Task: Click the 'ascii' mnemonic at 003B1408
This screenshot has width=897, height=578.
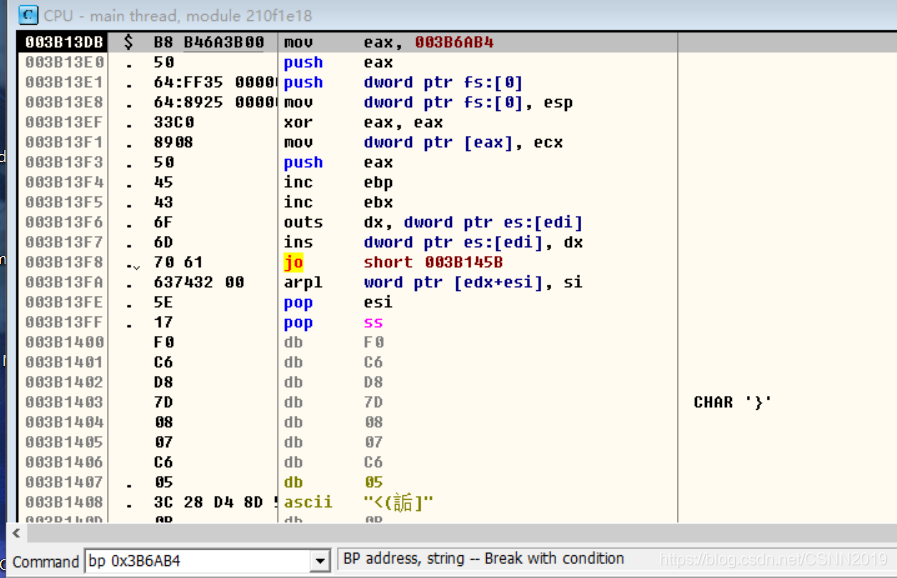Action: 308,502
